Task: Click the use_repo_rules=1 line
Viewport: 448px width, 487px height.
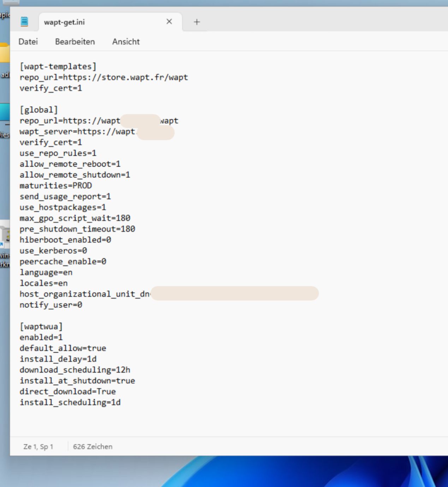Action: pos(58,153)
